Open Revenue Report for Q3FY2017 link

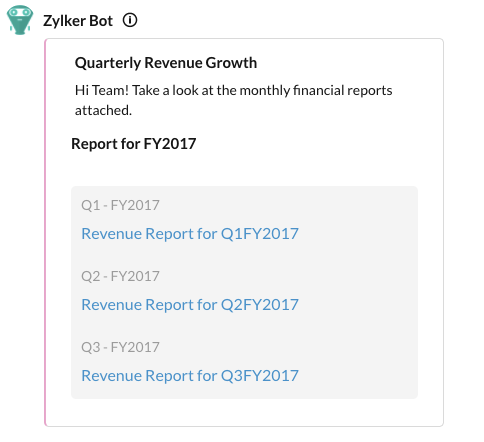coord(190,375)
